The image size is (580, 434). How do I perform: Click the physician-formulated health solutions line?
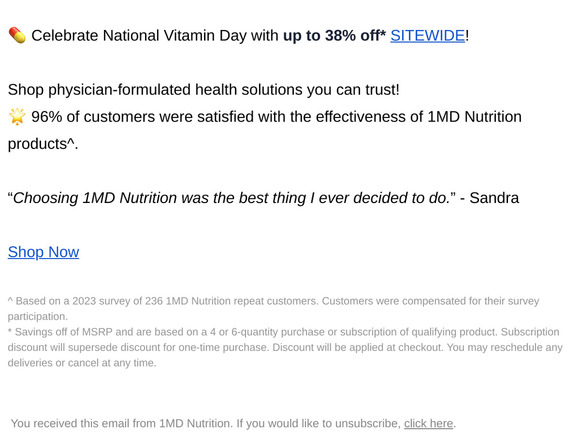point(203,90)
